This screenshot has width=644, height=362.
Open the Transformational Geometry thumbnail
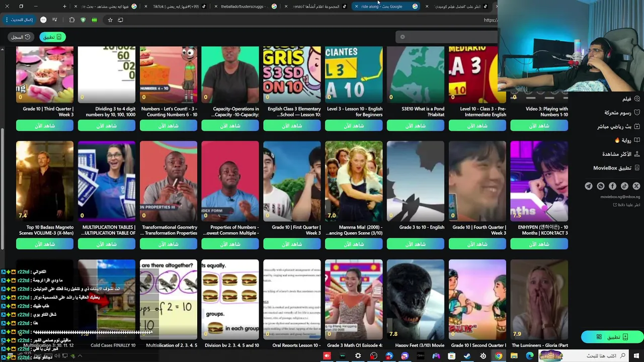(169, 181)
